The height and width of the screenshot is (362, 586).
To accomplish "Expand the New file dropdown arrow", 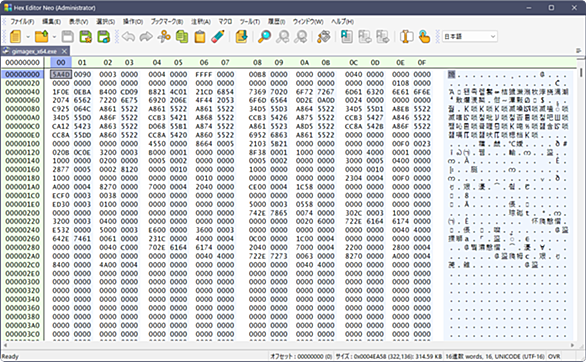I will point(28,37).
